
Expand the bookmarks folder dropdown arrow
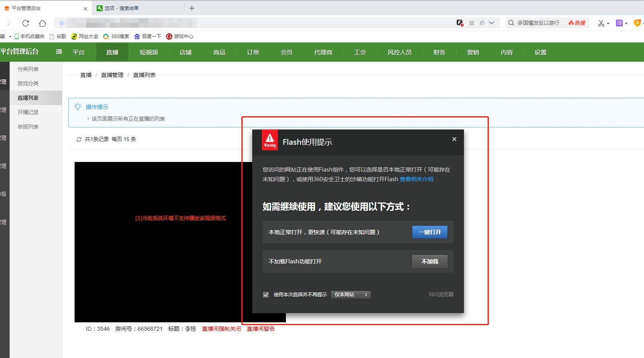pos(10,36)
